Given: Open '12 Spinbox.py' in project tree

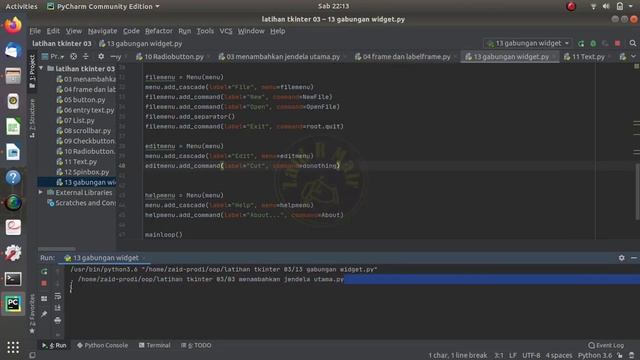Looking at the screenshot, I should point(82,172).
